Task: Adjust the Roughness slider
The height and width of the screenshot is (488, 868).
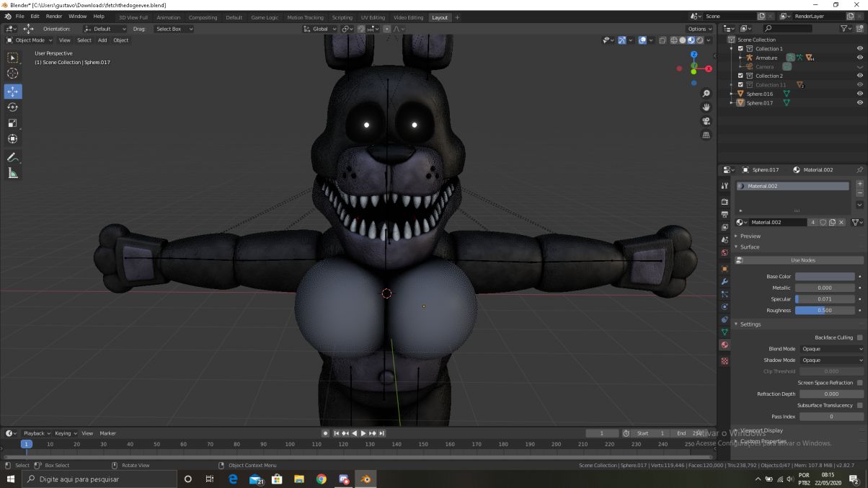Action: tap(825, 311)
